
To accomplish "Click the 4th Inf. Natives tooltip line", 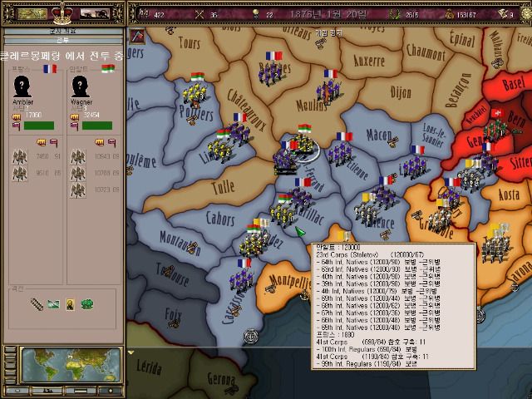I will (377, 291).
